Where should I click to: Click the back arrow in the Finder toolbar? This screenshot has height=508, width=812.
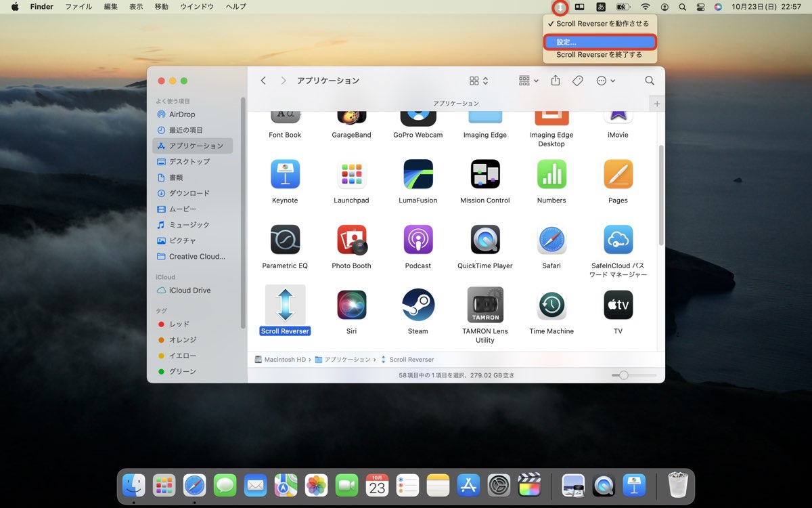point(263,80)
